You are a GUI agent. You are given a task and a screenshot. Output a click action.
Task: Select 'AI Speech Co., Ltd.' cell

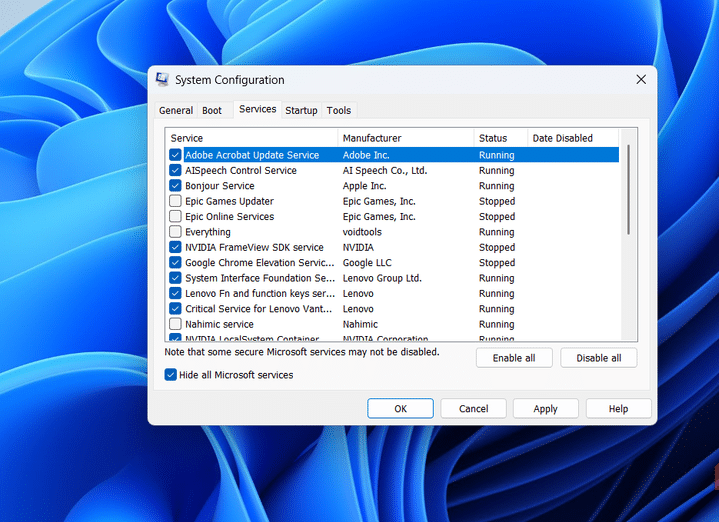[385, 170]
